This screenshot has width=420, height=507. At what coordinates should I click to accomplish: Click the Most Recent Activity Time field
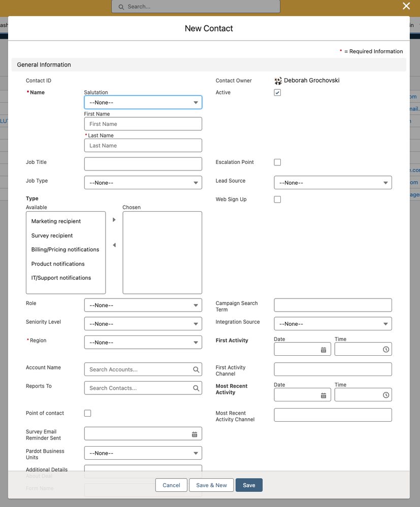pyautogui.click(x=363, y=395)
